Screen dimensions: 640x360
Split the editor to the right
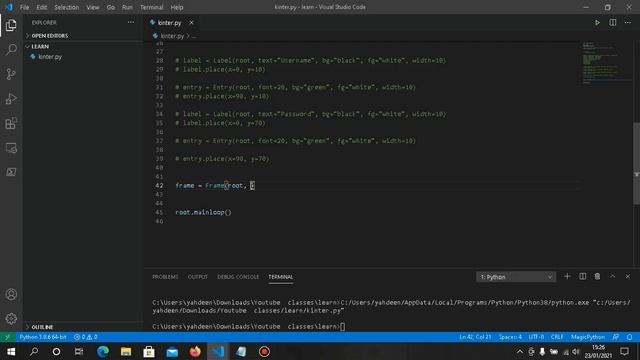(x=613, y=23)
